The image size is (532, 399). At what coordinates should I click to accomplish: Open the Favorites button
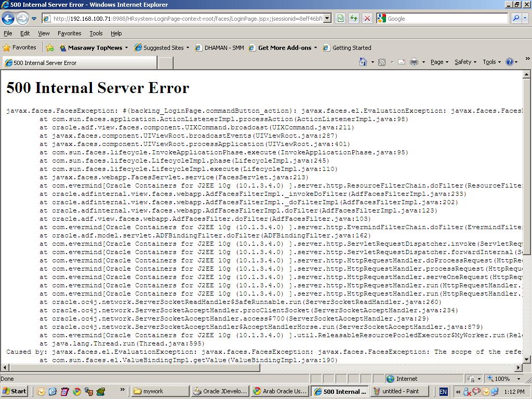[x=20, y=48]
